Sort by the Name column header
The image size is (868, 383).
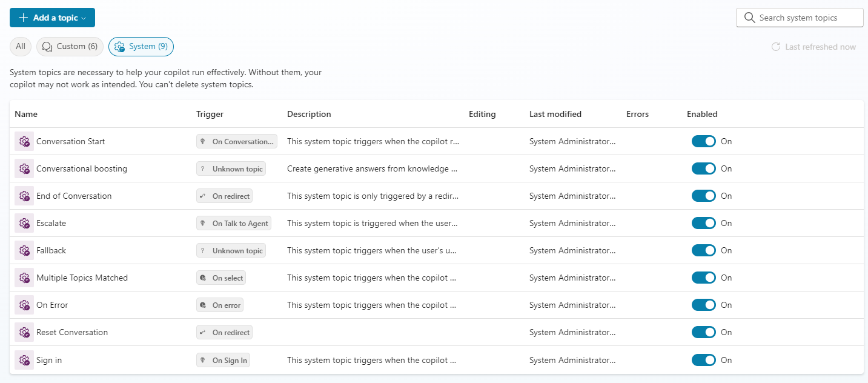[x=26, y=114]
